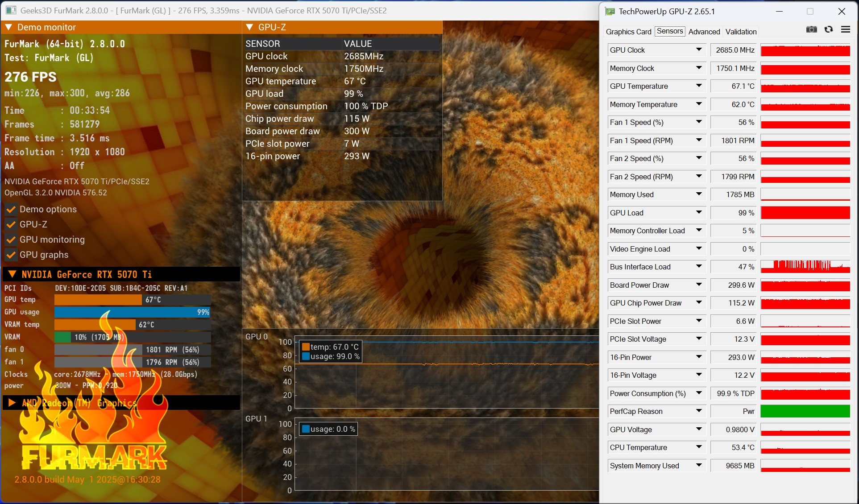Open the GPU-Z hamburger menu
The image size is (859, 504).
(x=845, y=29)
